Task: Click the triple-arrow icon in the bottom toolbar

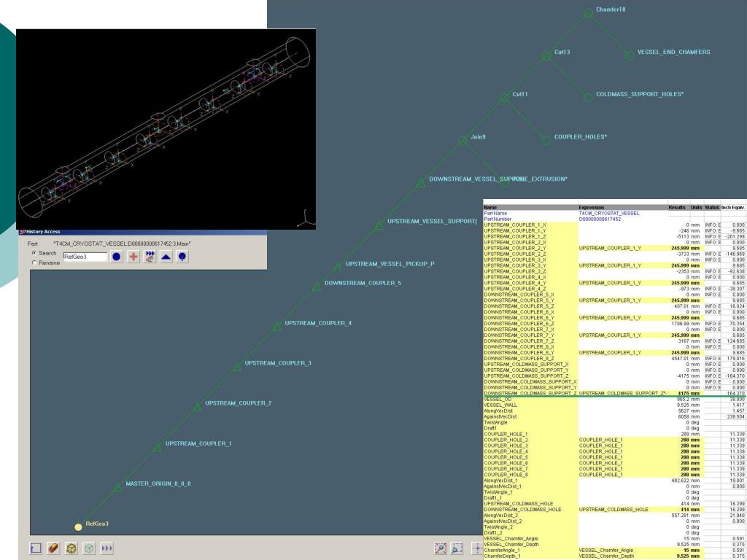Action: point(107,548)
